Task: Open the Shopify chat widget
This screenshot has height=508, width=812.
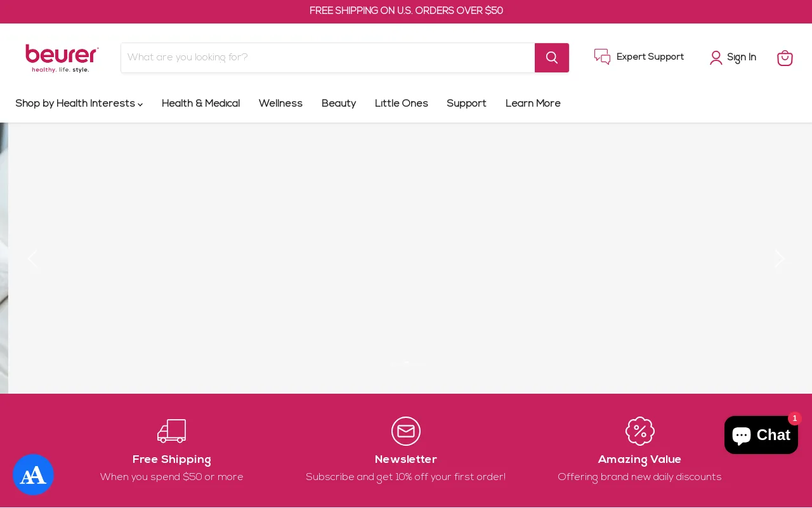Action: point(761,434)
